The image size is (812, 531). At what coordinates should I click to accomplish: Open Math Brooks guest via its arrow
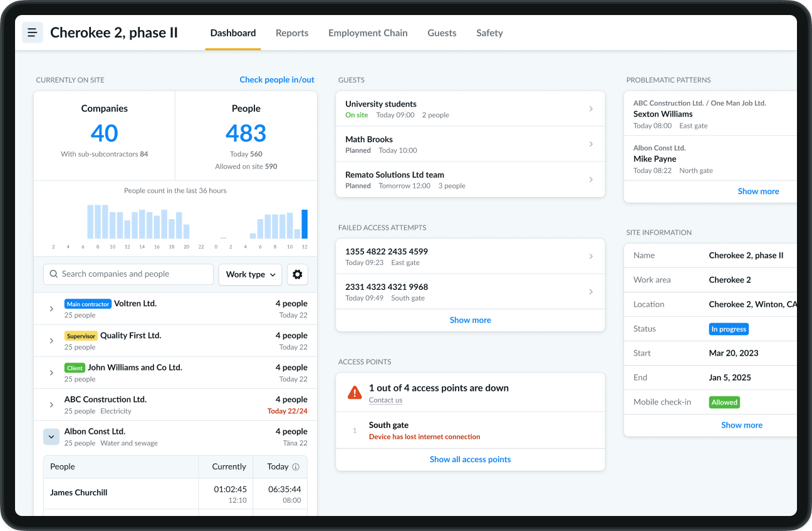coord(591,144)
